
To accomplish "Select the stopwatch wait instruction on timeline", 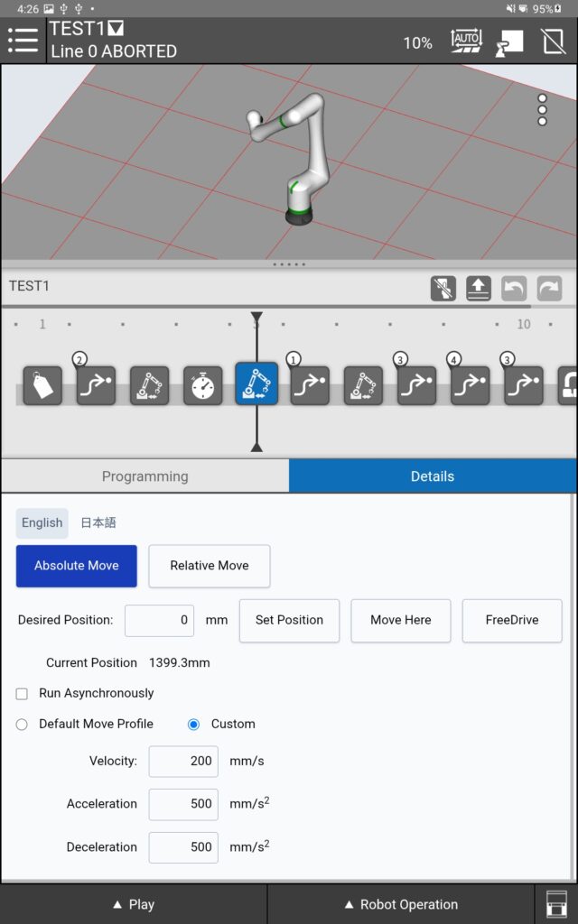I will click(203, 385).
